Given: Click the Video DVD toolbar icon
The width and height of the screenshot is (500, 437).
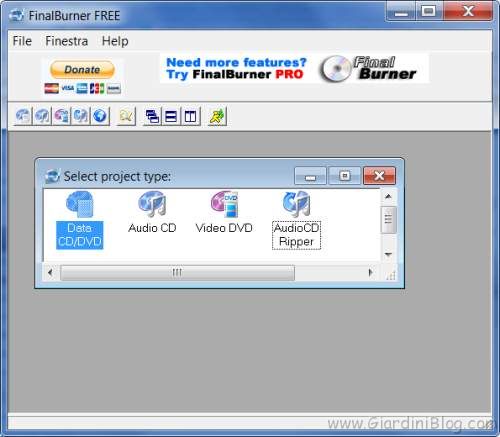Looking at the screenshot, I should [x=61, y=116].
